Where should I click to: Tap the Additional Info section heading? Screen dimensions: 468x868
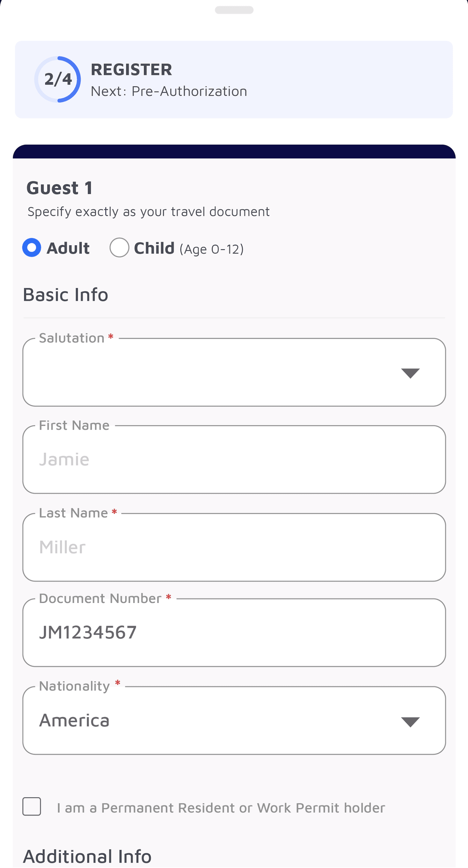(x=87, y=856)
